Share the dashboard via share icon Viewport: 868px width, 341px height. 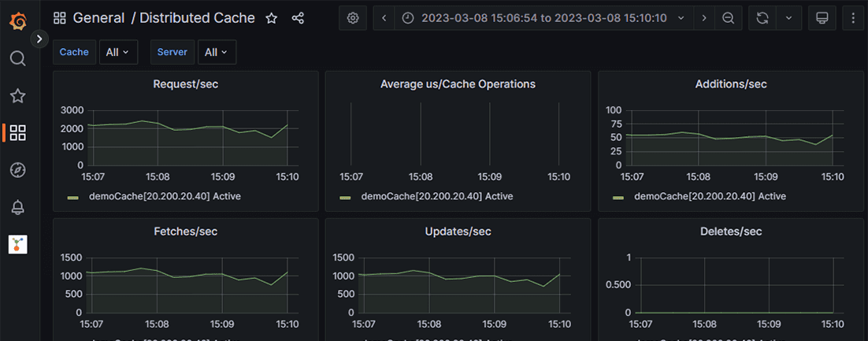click(x=298, y=18)
